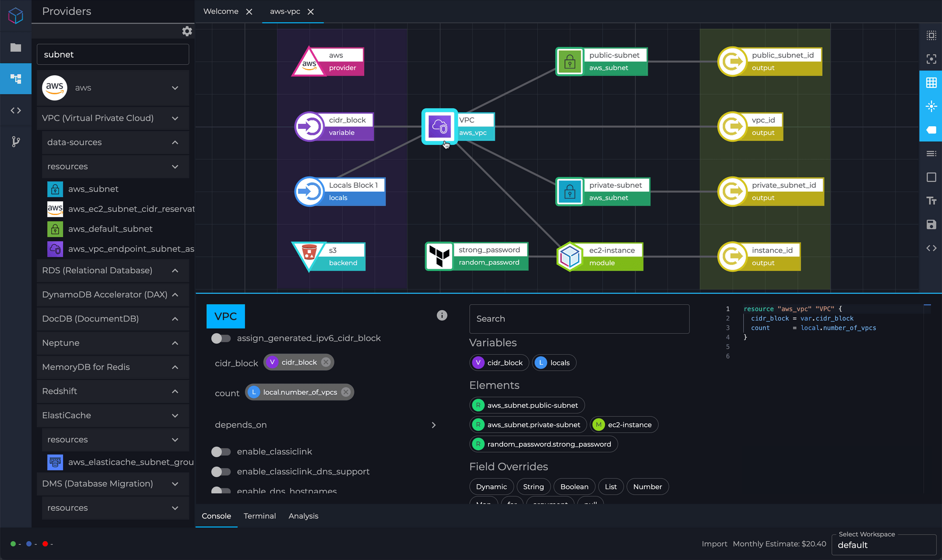Click the save disk icon in right toolbar

[931, 224]
